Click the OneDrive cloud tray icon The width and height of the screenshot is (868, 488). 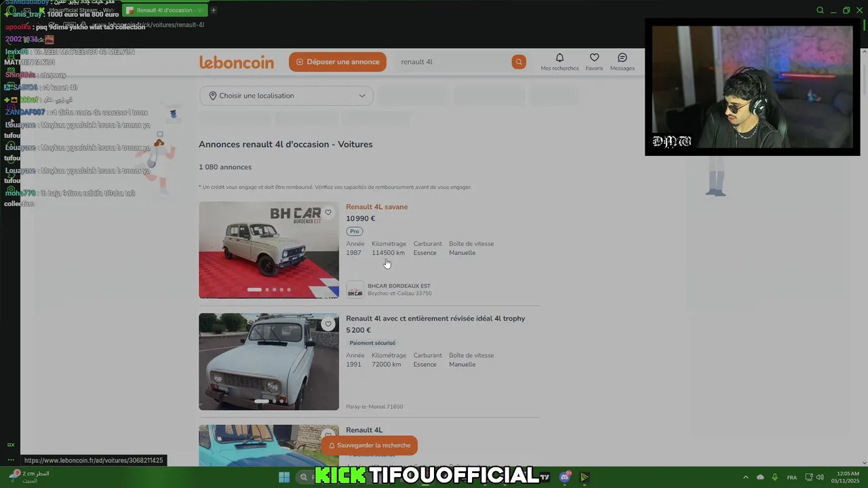(760, 477)
